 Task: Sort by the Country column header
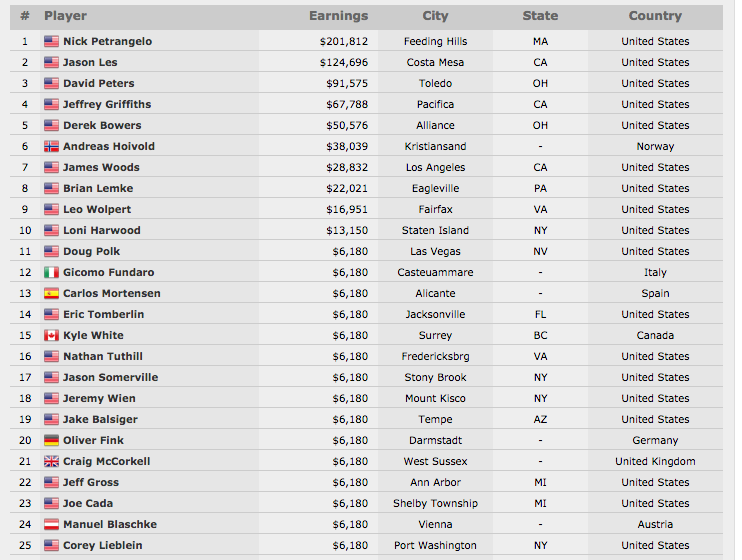point(655,16)
